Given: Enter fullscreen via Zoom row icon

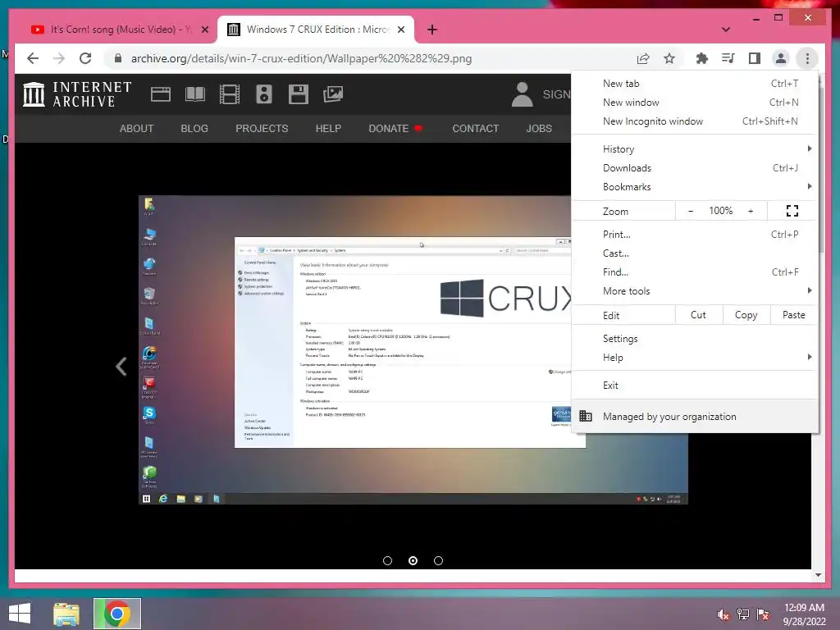Looking at the screenshot, I should pyautogui.click(x=792, y=211).
